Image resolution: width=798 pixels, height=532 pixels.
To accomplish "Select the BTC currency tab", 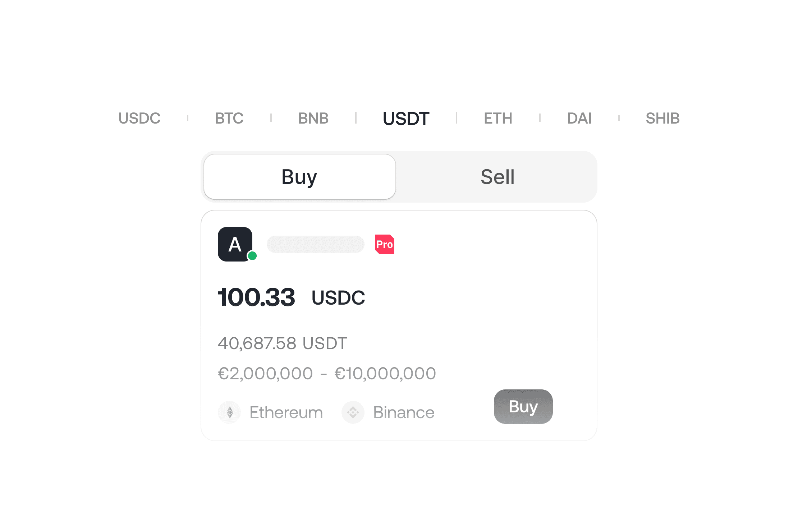I will pyautogui.click(x=229, y=118).
